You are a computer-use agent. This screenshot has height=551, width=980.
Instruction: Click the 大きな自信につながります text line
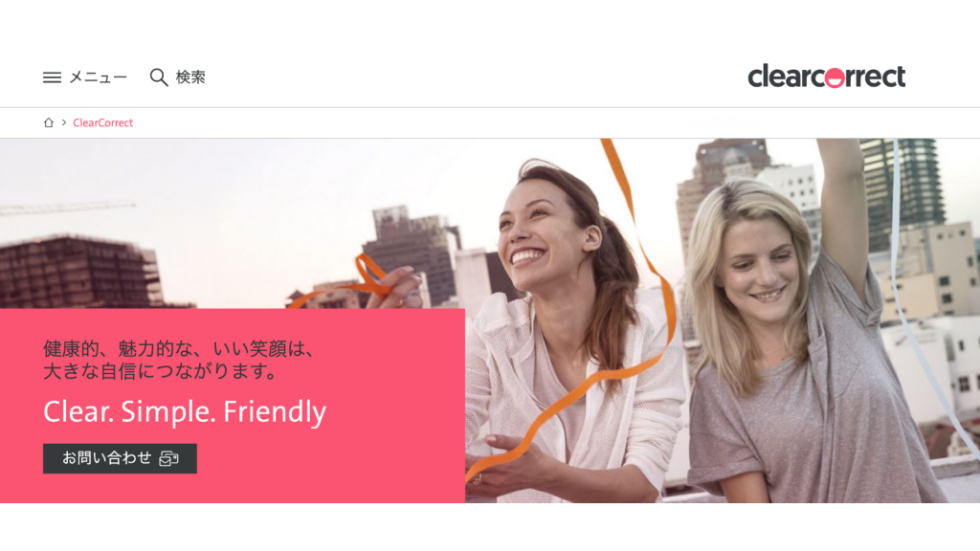pos(161,372)
